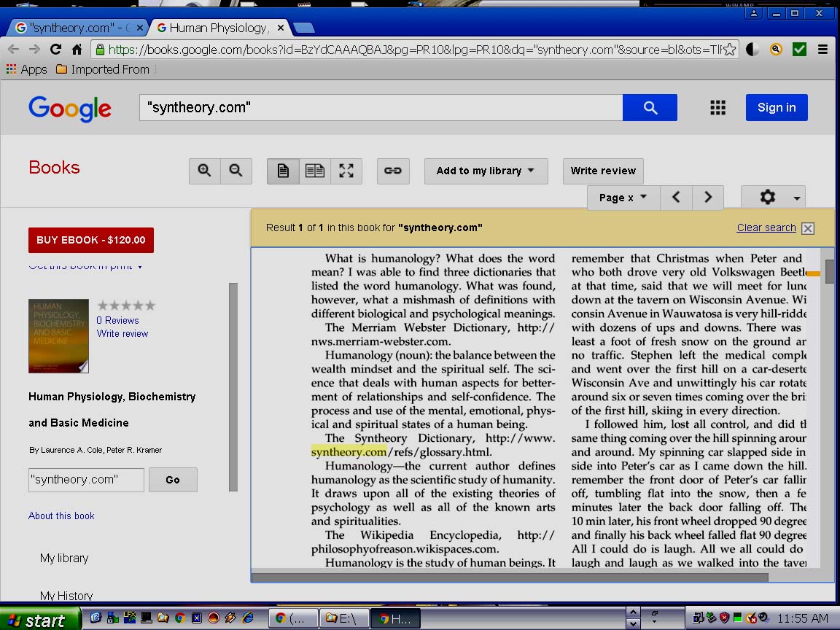Viewport: 840px width, 630px height.
Task: Click the book cover thumbnail
Action: pyautogui.click(x=58, y=336)
